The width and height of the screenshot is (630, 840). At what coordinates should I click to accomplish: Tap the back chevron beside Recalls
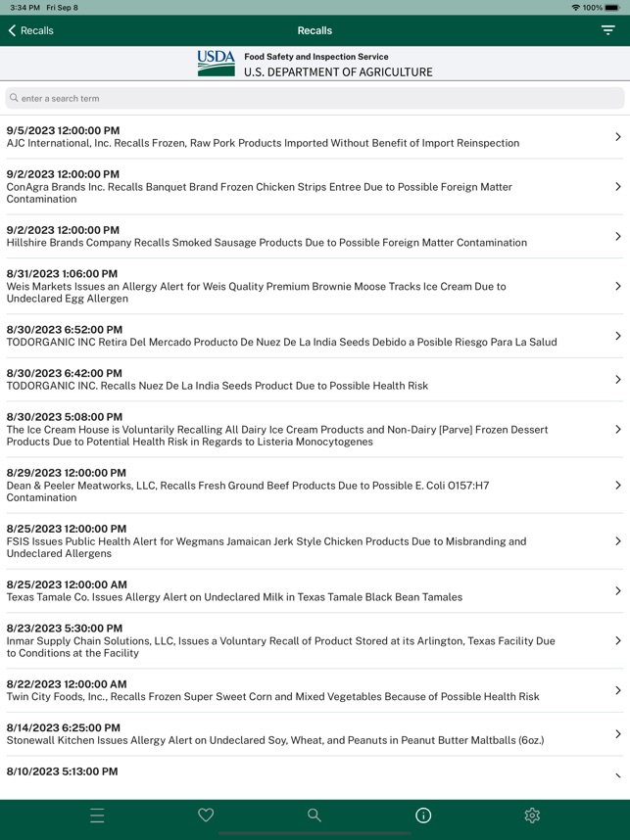12,30
